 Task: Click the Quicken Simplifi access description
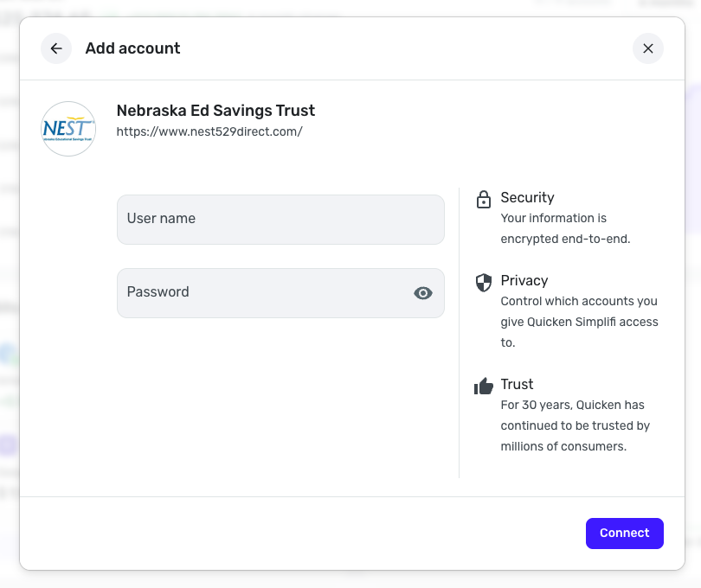(579, 322)
